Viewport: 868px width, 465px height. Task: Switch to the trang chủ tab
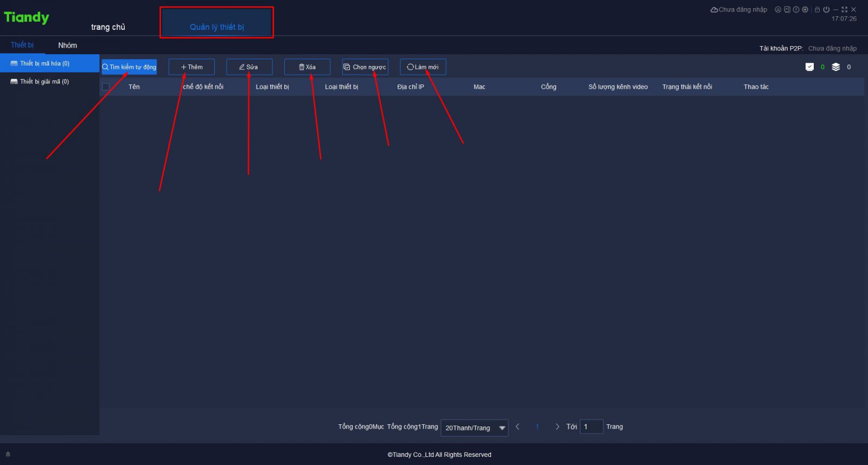point(108,27)
